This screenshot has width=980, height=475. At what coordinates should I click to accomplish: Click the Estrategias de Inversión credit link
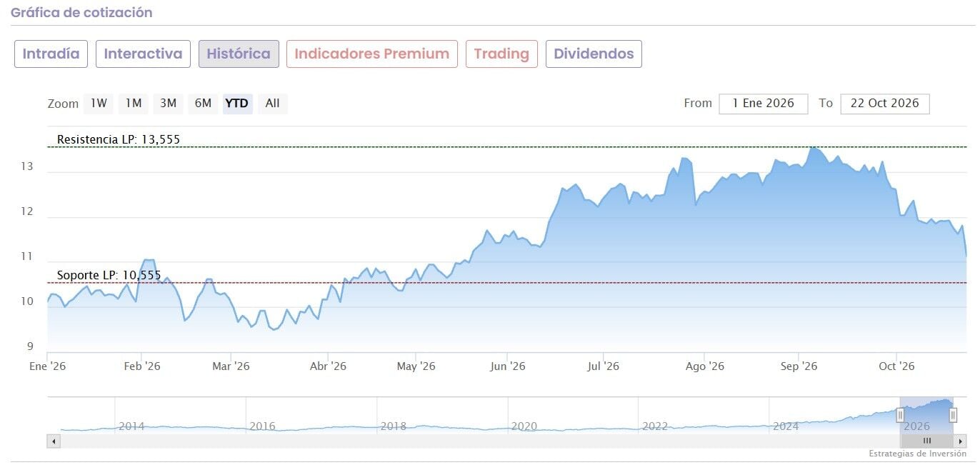click(x=917, y=454)
